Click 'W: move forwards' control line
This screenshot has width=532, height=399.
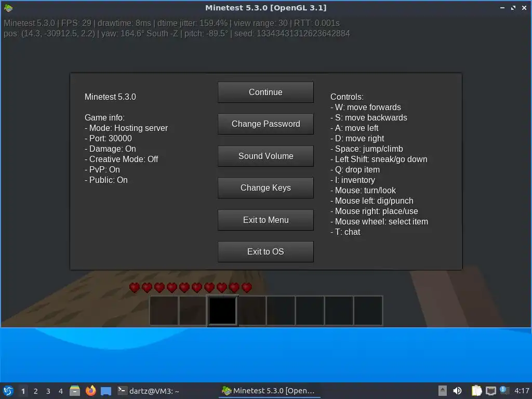366,107
